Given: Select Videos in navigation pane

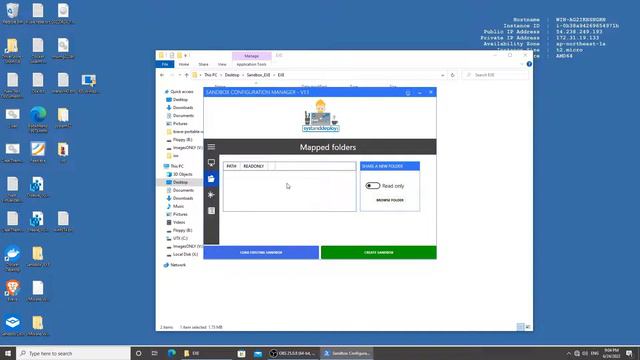Looking at the screenshot, I should point(179,222).
